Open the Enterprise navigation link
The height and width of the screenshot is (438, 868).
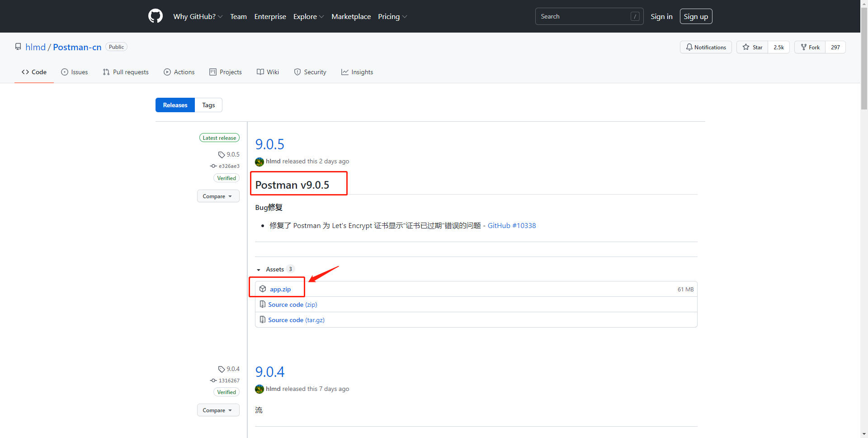(x=270, y=16)
